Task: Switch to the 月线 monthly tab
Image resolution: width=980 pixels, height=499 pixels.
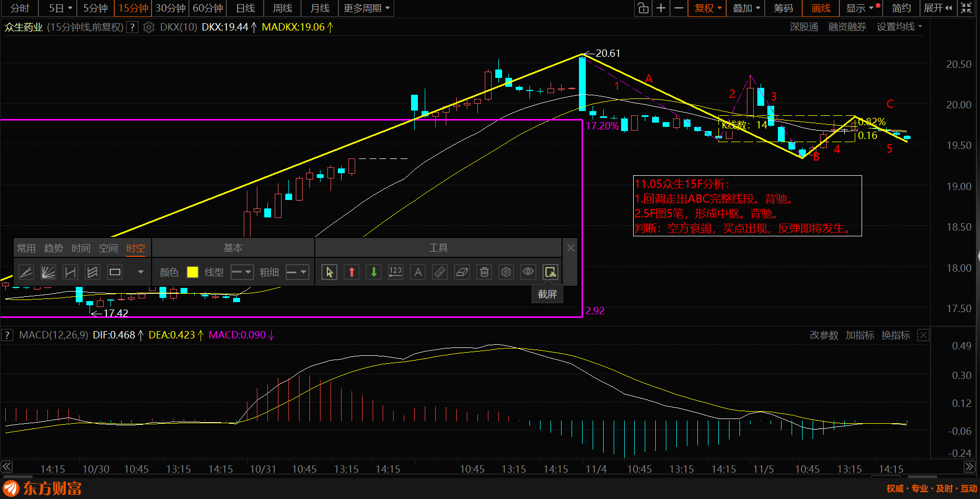Action: click(320, 8)
